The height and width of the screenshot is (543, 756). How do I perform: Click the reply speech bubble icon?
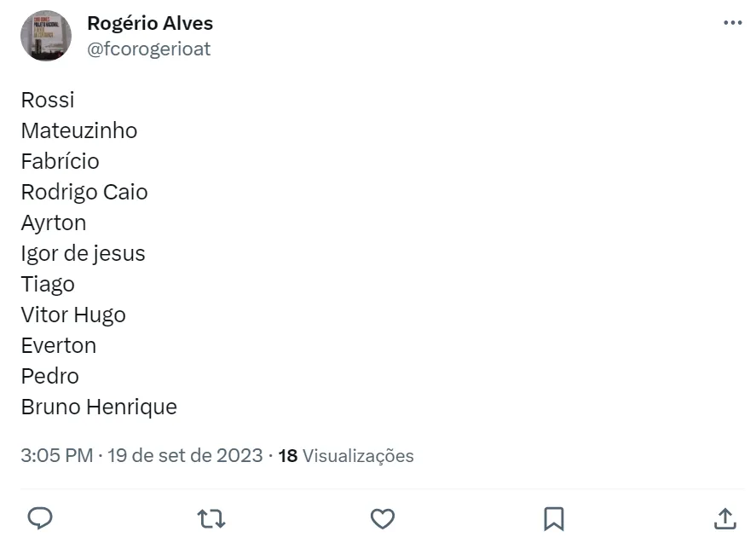coord(41,517)
